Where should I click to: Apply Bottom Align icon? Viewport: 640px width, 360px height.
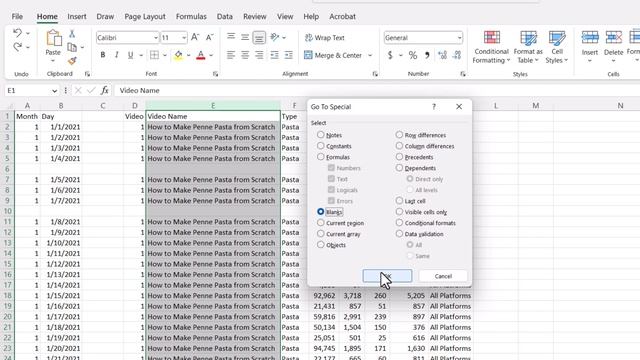tap(259, 38)
